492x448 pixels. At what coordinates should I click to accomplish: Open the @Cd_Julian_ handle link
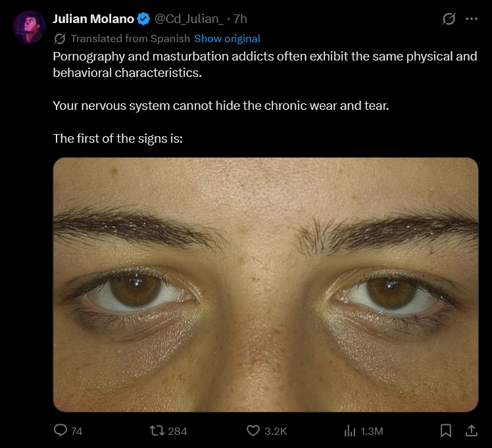click(x=189, y=19)
